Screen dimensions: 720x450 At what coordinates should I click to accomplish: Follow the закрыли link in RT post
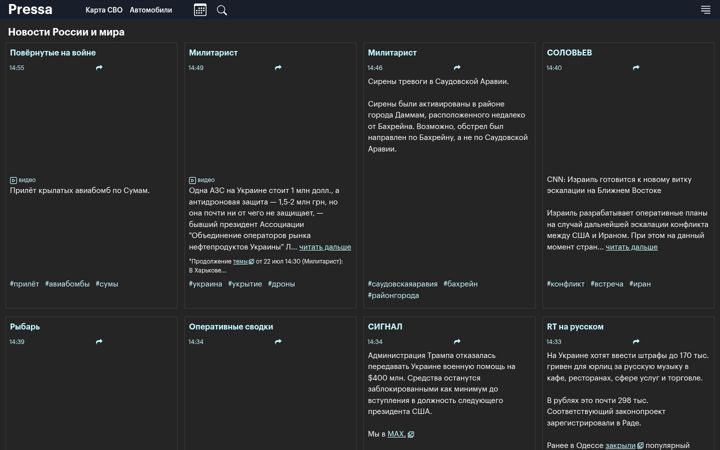tap(620, 445)
